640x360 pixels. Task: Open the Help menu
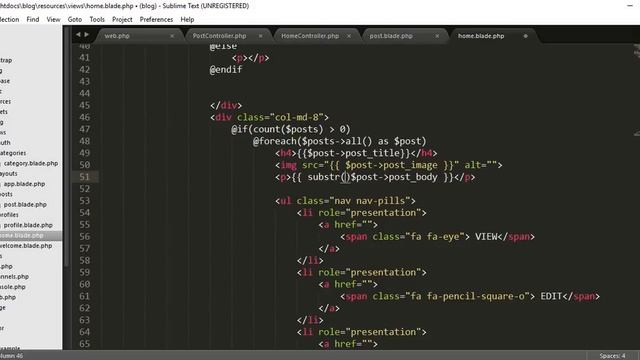(187, 19)
